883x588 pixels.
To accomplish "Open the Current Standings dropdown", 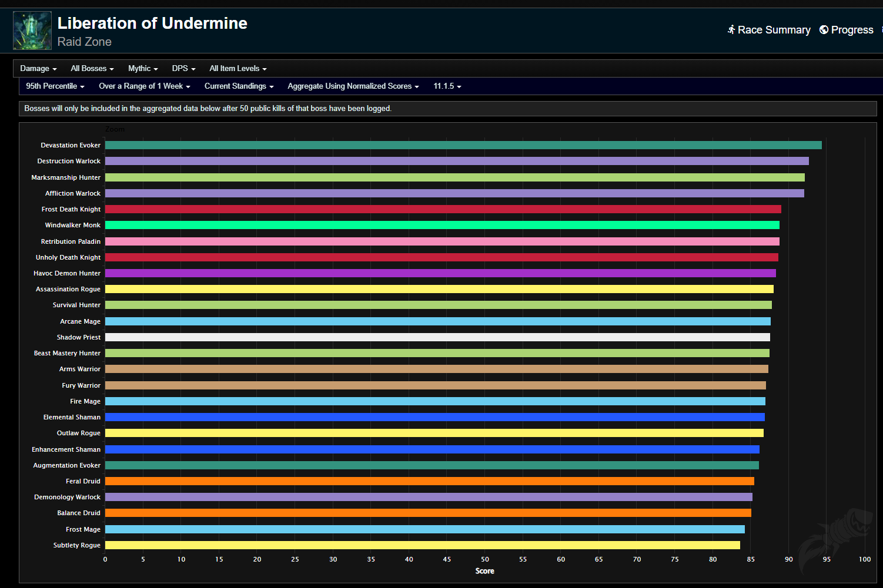I will [x=239, y=86].
